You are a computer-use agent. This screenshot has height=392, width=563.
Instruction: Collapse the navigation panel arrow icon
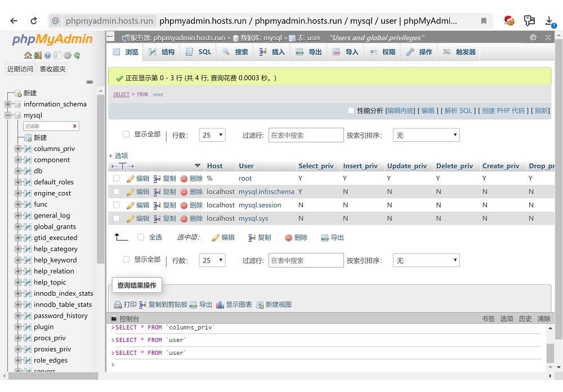click(x=110, y=37)
